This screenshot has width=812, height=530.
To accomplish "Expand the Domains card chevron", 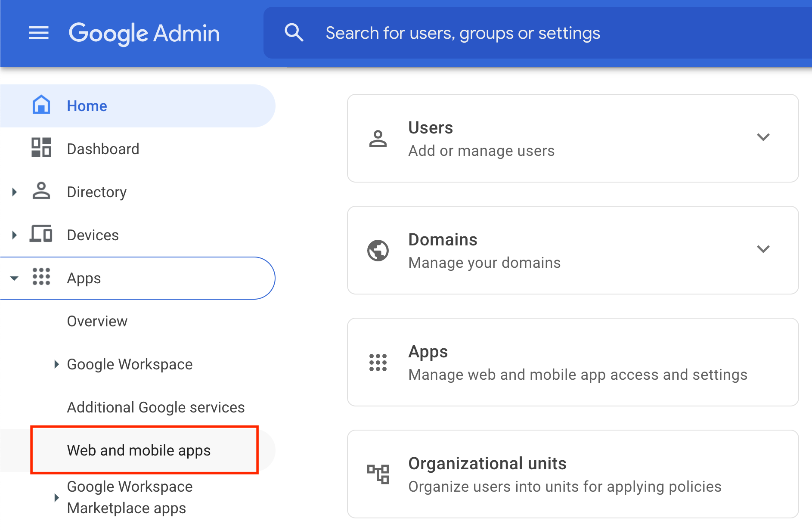I will tap(763, 249).
